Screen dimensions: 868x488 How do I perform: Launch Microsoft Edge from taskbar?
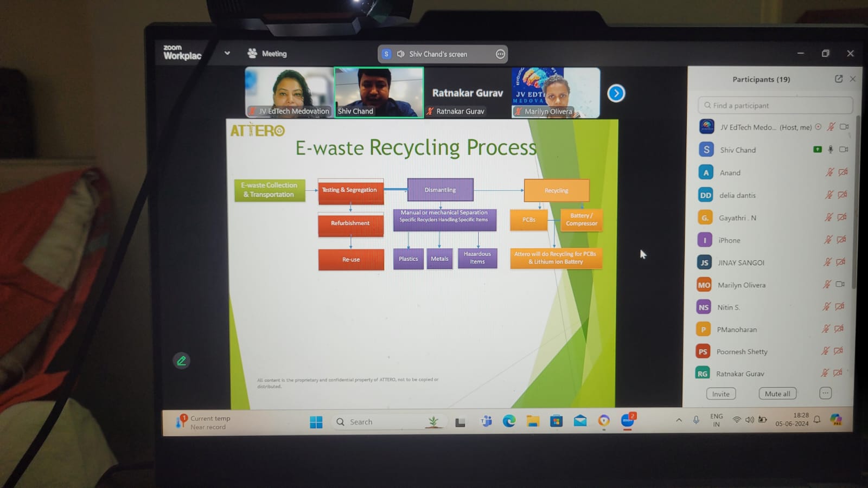pos(509,421)
